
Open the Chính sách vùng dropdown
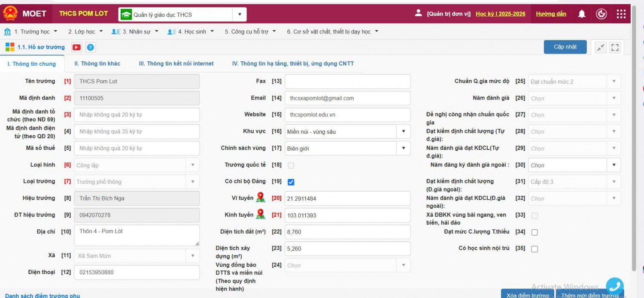click(x=403, y=148)
